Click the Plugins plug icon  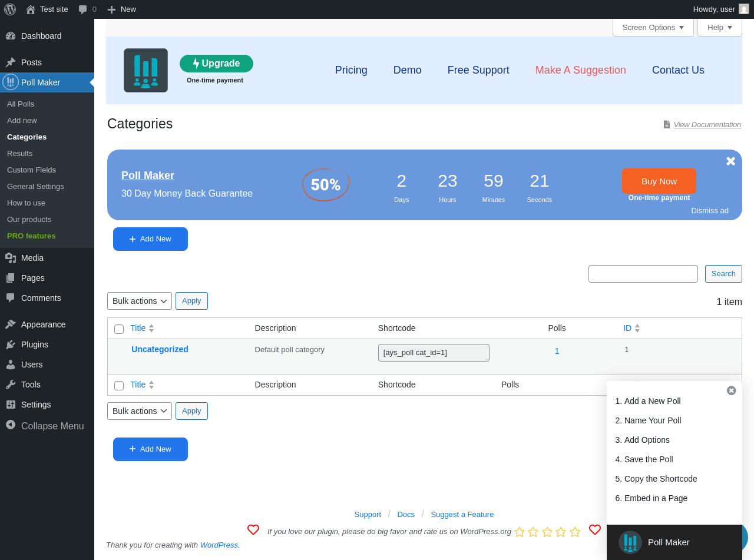[11, 344]
